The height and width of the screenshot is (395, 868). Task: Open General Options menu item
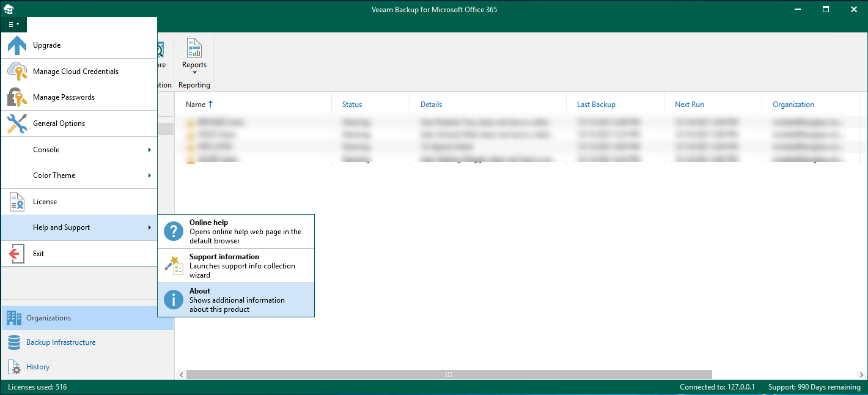[79, 124]
